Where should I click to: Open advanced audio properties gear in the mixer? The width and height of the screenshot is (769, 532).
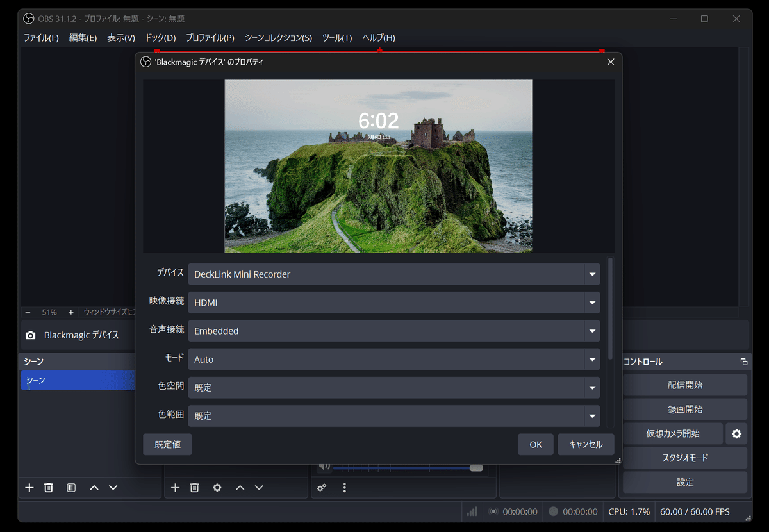(x=322, y=487)
